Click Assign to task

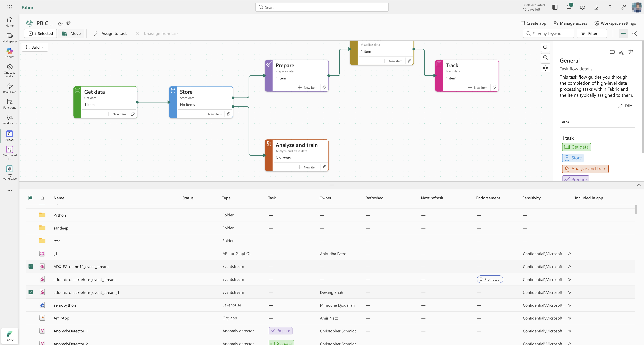110,34
